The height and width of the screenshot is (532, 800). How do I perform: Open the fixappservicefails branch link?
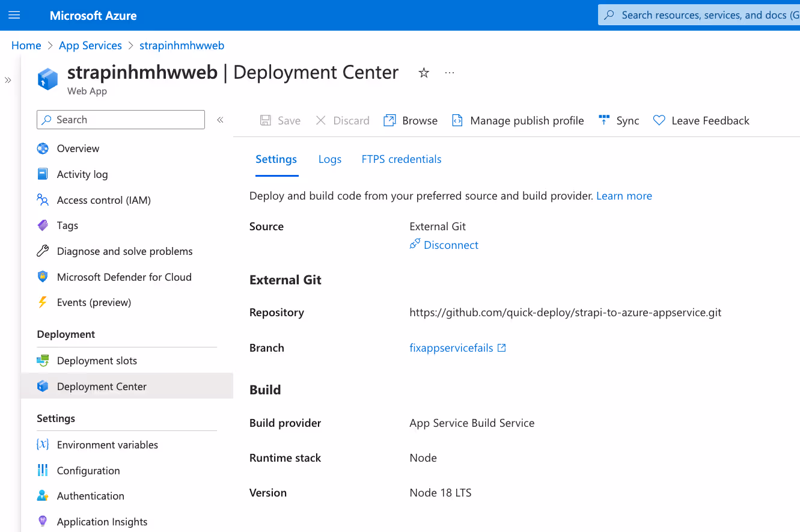pyautogui.click(x=451, y=348)
